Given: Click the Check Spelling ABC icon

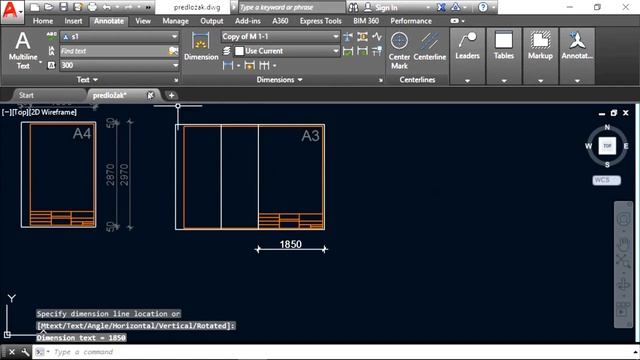Looking at the screenshot, I should pos(52,36).
